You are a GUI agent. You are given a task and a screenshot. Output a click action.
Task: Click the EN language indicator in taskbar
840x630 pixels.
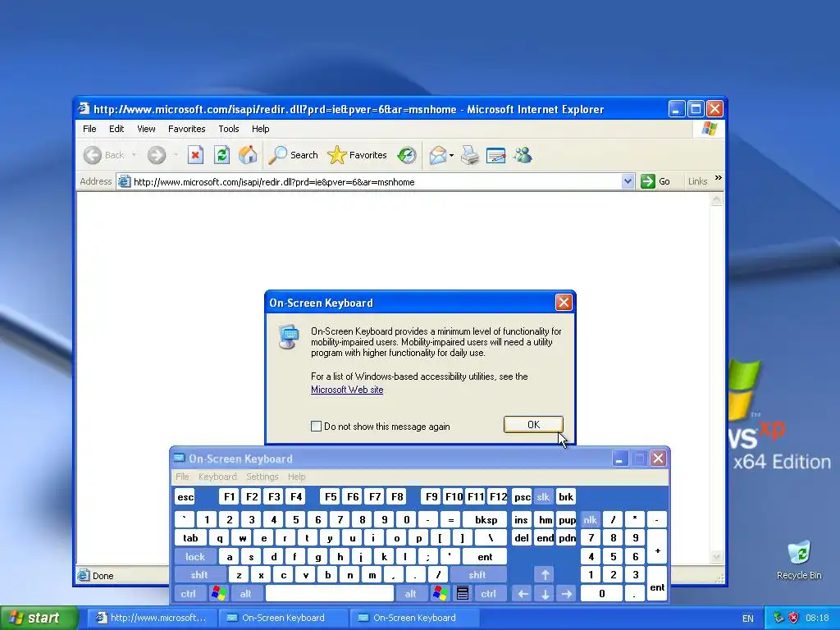coord(748,619)
